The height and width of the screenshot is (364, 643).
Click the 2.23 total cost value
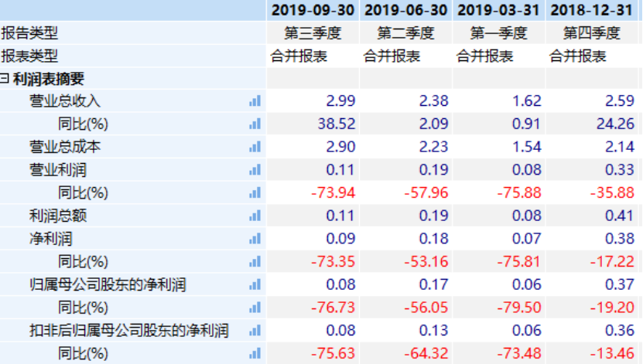433,147
